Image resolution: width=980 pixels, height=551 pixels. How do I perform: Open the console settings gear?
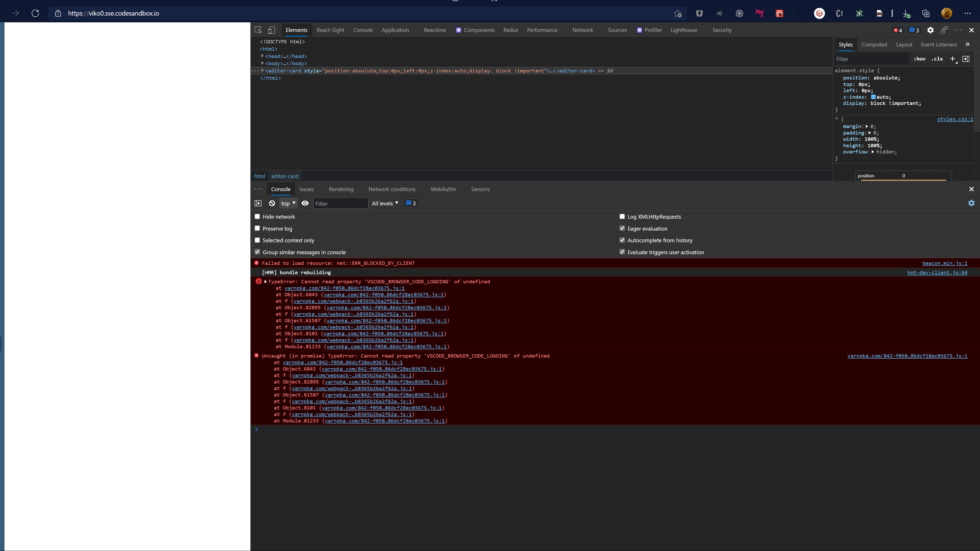[972, 203]
